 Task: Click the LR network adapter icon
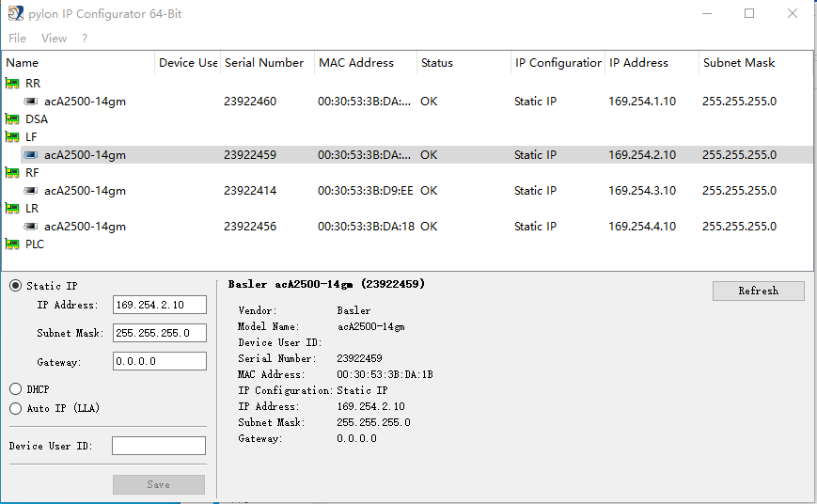pos(12,209)
